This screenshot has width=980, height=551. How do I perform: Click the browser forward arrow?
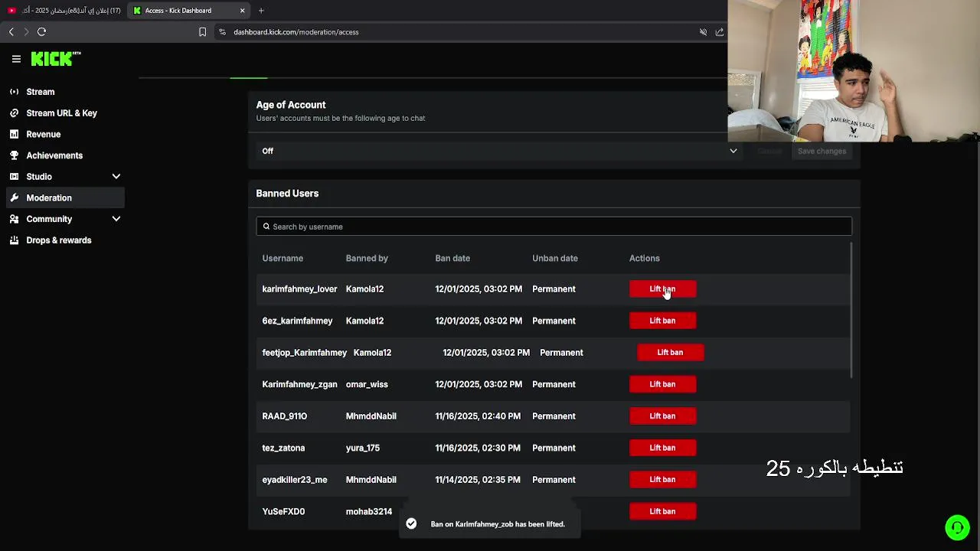tap(26, 32)
